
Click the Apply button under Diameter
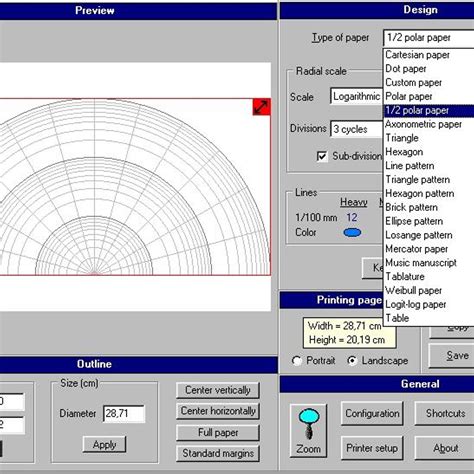[104, 444]
